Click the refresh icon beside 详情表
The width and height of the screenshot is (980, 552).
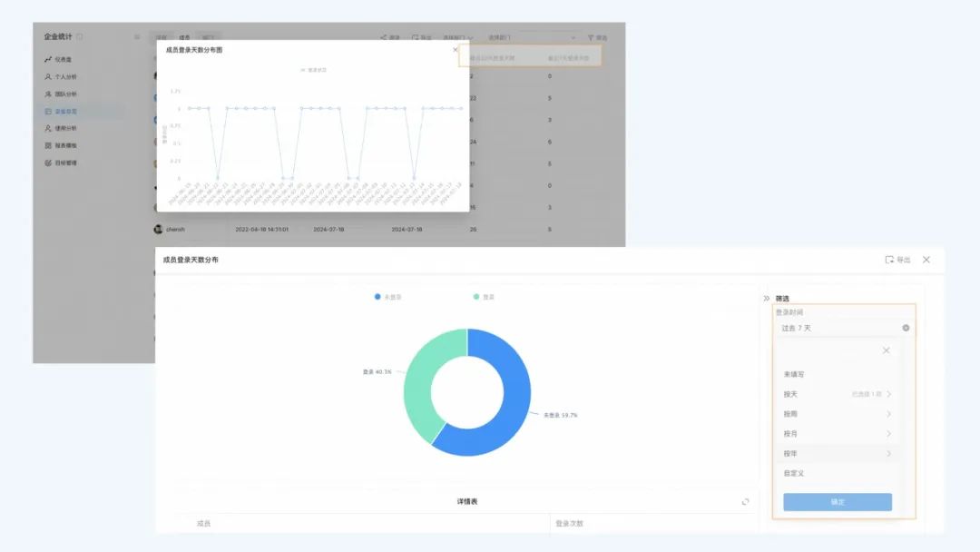[x=745, y=501]
